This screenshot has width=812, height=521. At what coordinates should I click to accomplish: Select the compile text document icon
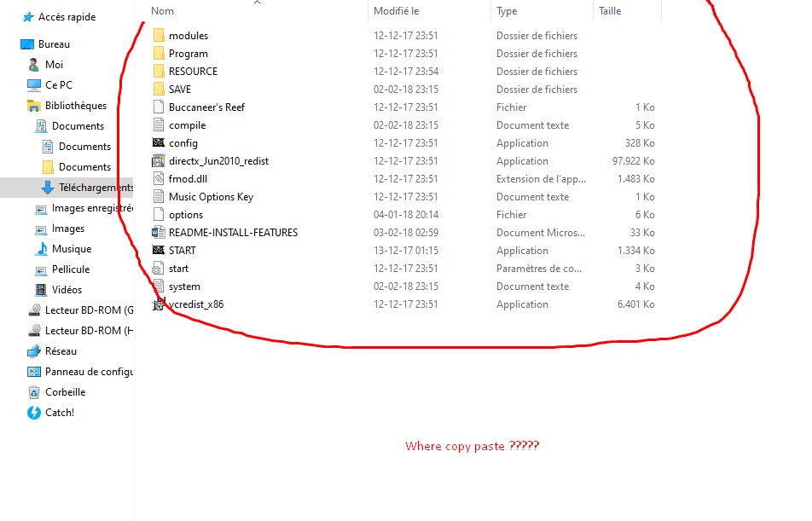(159, 124)
